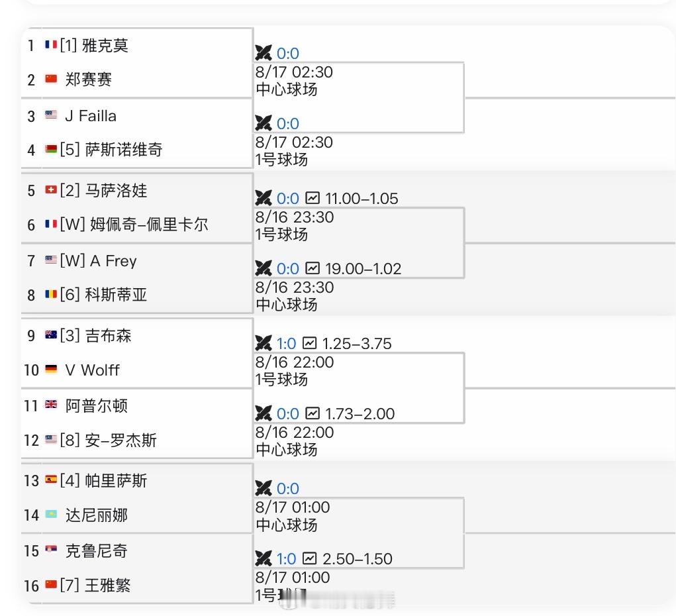
Task: Open odds chart icon beside 1.25–3.75
Action: (310, 343)
